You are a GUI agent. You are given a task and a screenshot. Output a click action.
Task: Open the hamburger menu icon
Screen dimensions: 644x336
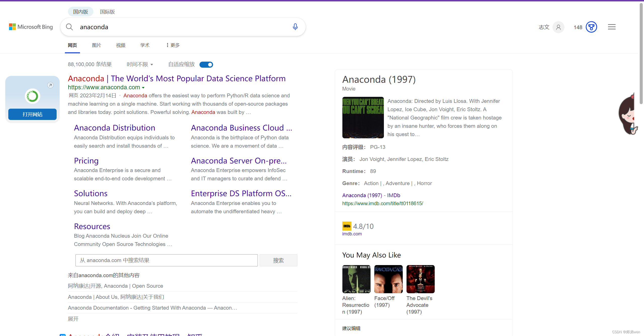pos(612,27)
